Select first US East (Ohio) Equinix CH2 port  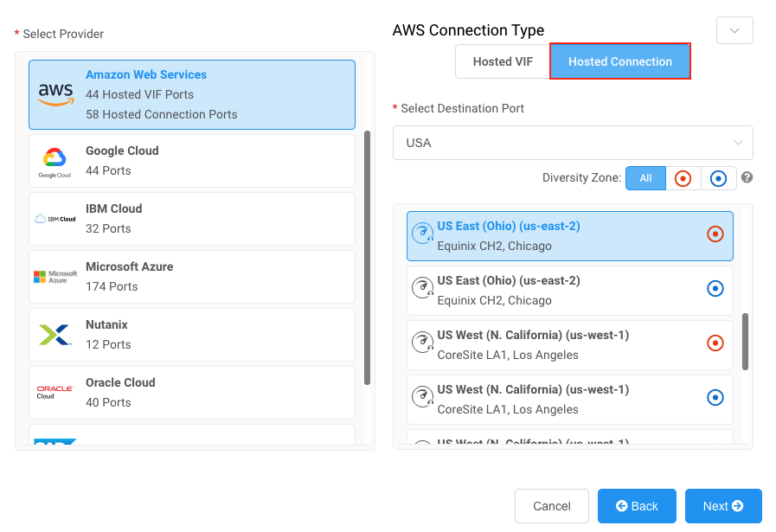(569, 236)
